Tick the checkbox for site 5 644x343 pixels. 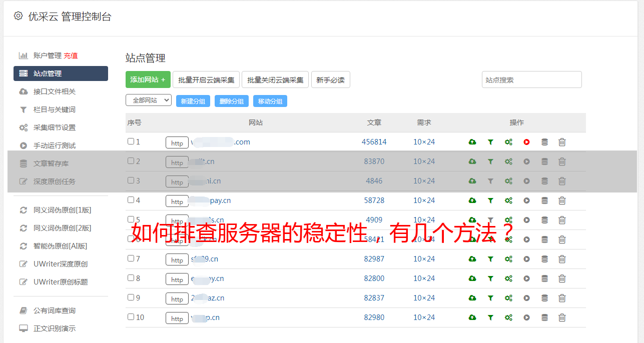131,219
